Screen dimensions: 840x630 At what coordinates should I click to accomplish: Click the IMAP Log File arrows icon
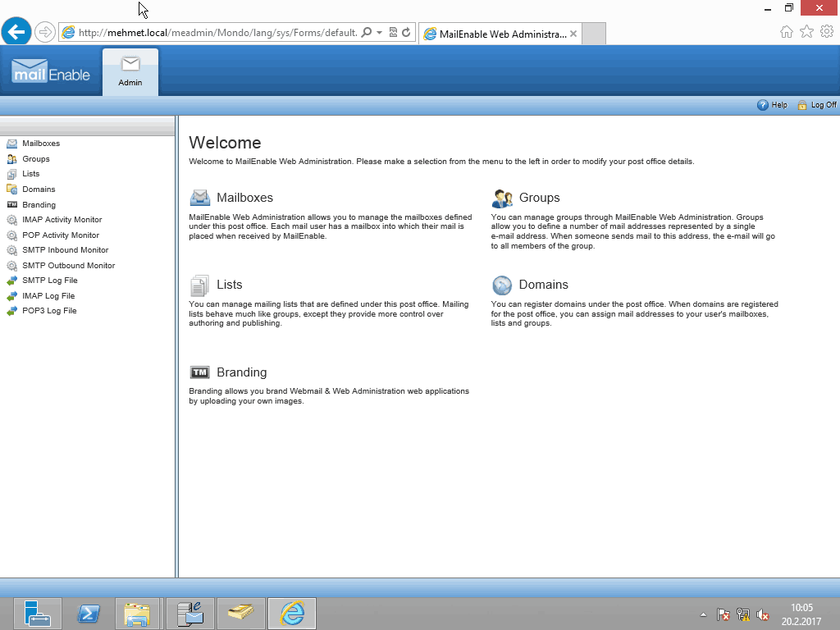pyautogui.click(x=11, y=295)
